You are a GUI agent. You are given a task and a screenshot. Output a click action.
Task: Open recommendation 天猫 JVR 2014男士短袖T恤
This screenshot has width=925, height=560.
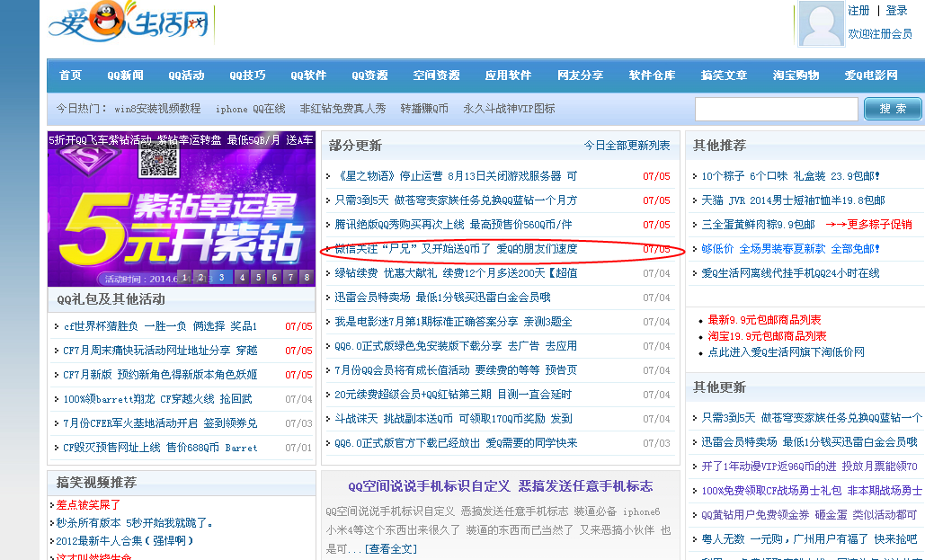[794, 200]
